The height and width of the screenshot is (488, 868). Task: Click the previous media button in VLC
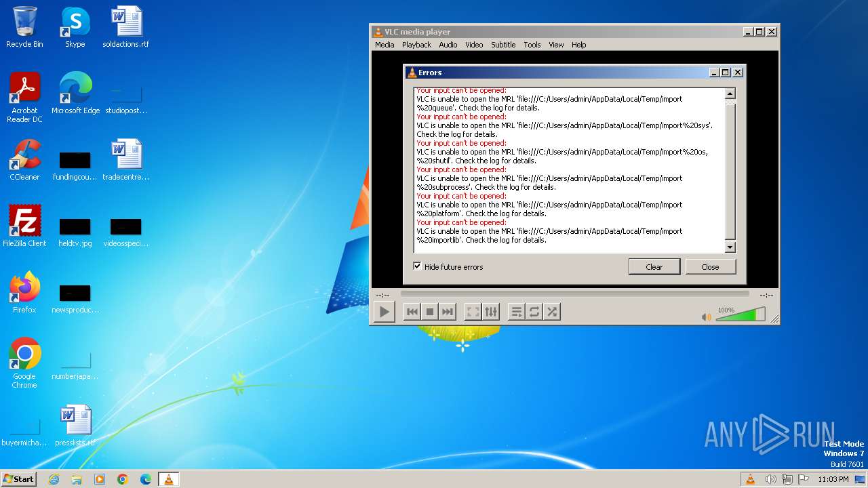[x=412, y=312]
